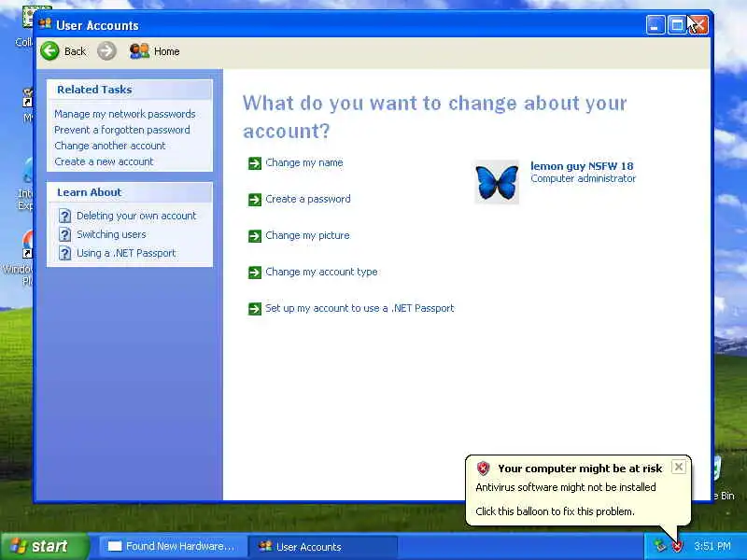This screenshot has width=747, height=560.
Task: Click the 3:51 PM clock
Action: 712,546
